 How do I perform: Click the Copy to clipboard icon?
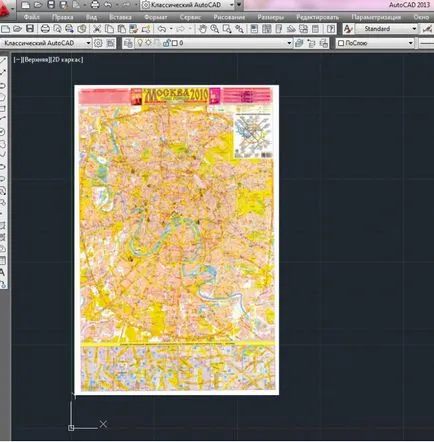(109, 29)
